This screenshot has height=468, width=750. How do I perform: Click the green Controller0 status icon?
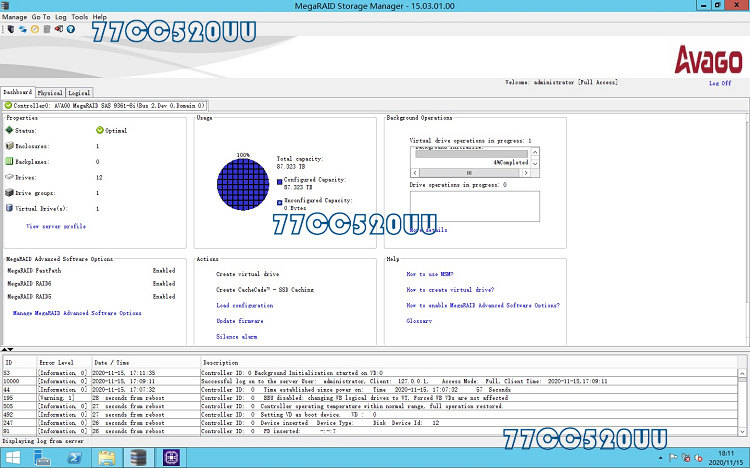pos(8,105)
